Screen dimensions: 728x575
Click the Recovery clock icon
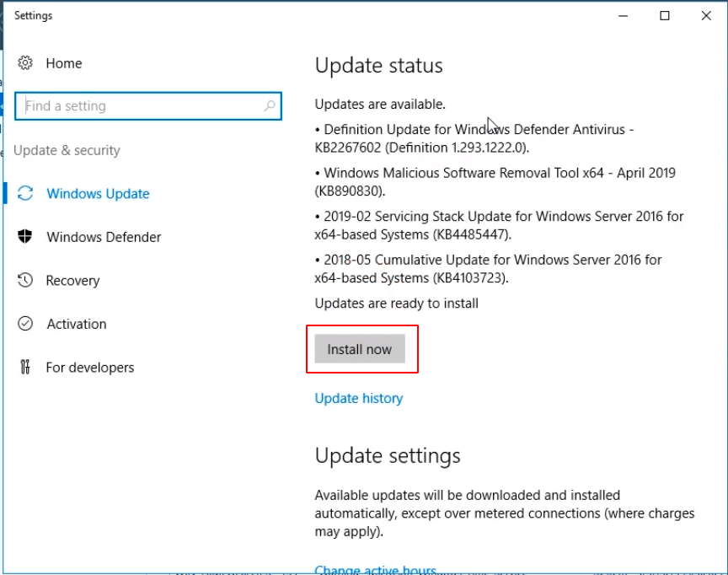[x=25, y=280]
